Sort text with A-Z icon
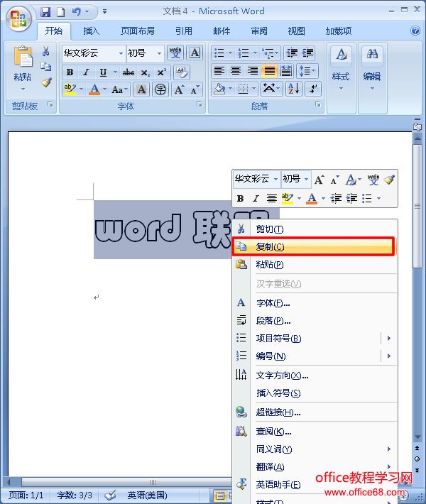Screen dimensions: 426x504 pyautogui.click(x=293, y=89)
